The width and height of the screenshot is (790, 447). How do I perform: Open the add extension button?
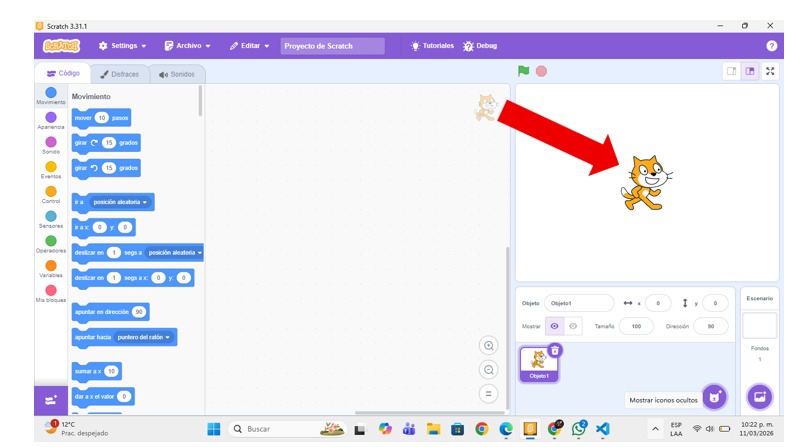pos(51,401)
